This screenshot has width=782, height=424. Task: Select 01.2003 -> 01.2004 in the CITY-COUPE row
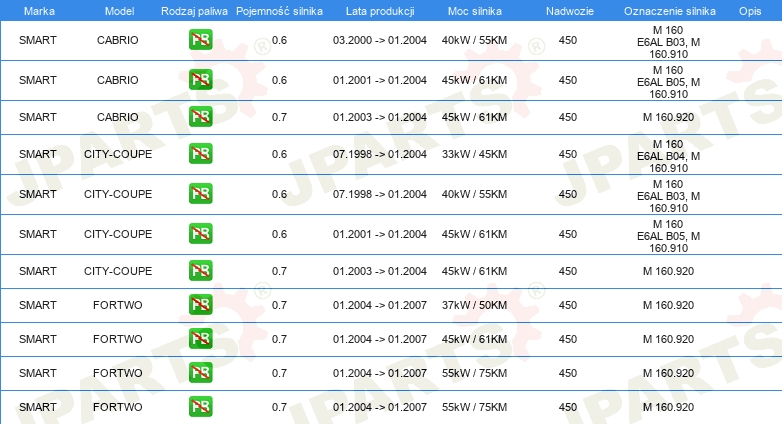(380, 271)
